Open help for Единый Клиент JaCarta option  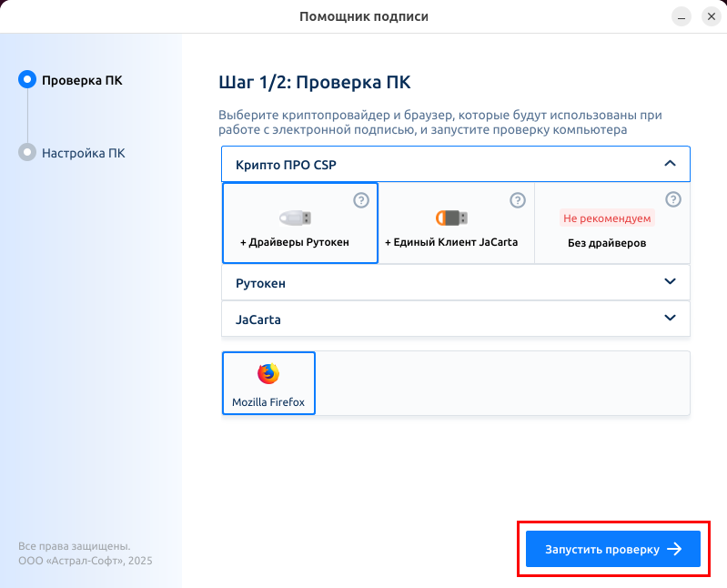point(518,200)
